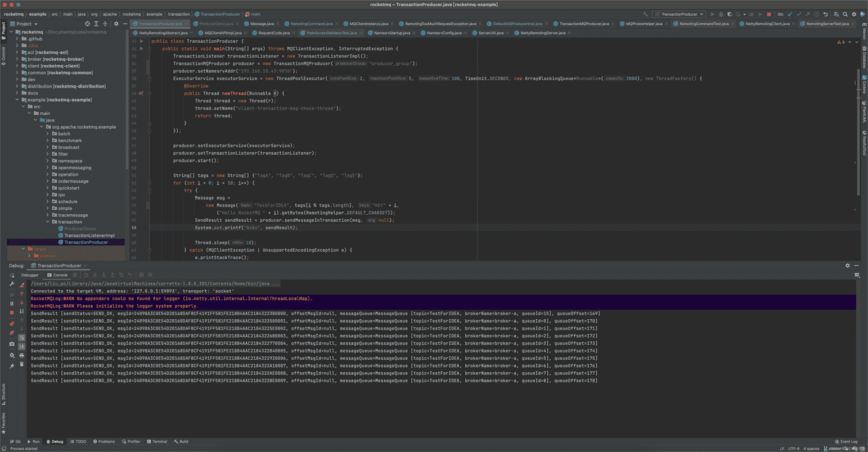Open the Terminal tool window button
Screen dimensions: 868x452
(157, 441)
